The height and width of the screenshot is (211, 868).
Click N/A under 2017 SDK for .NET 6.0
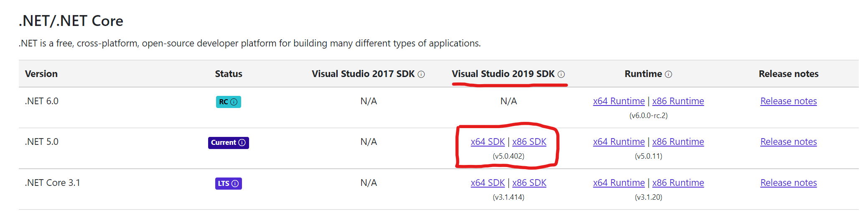(x=369, y=101)
